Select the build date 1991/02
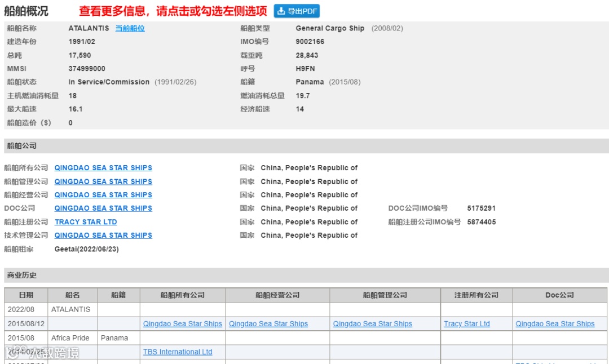This screenshot has height=364, width=609. click(82, 42)
